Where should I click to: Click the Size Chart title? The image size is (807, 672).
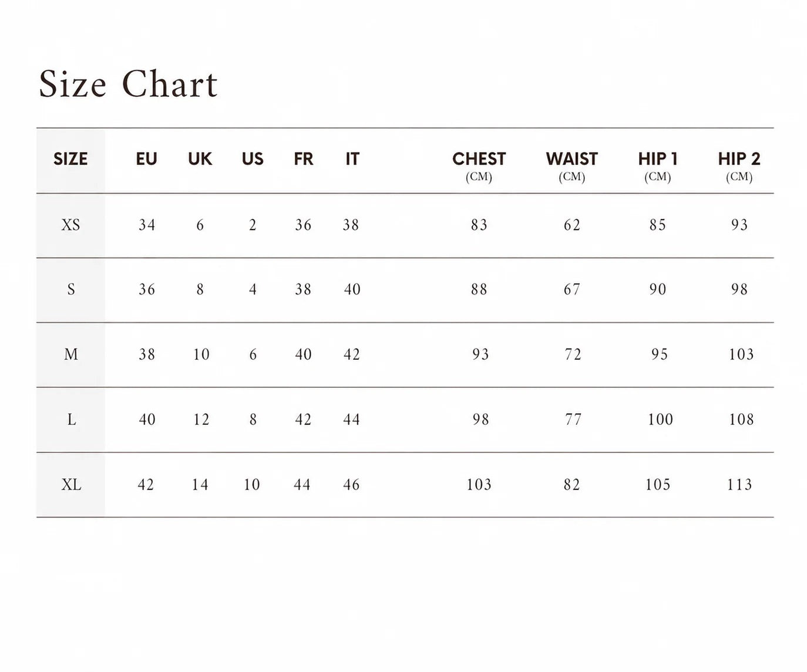tap(128, 84)
